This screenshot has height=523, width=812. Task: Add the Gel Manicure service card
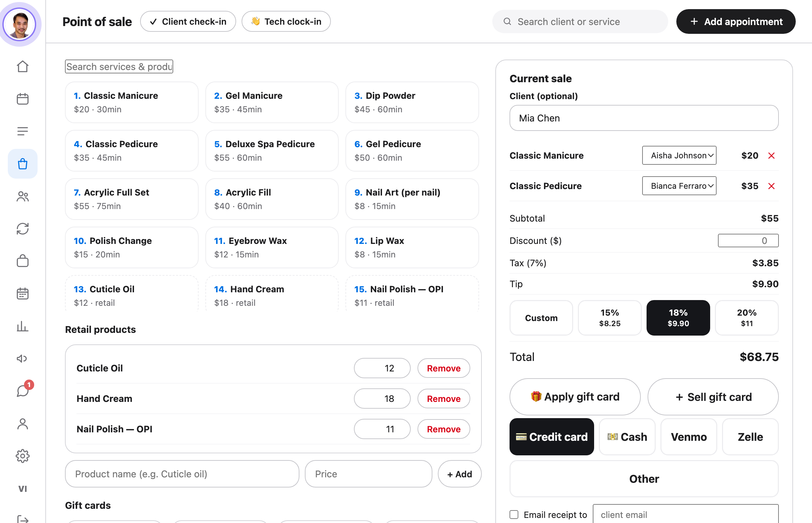coord(272,102)
